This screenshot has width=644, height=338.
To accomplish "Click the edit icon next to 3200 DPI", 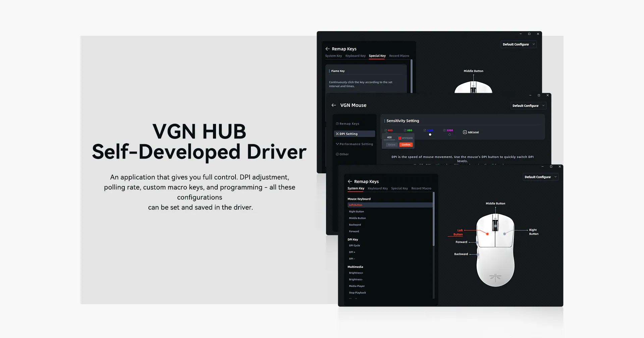I will coord(444,130).
